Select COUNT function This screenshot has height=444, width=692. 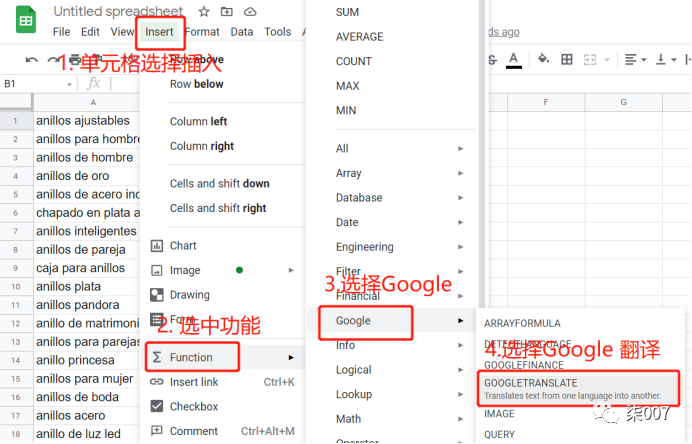(x=354, y=61)
